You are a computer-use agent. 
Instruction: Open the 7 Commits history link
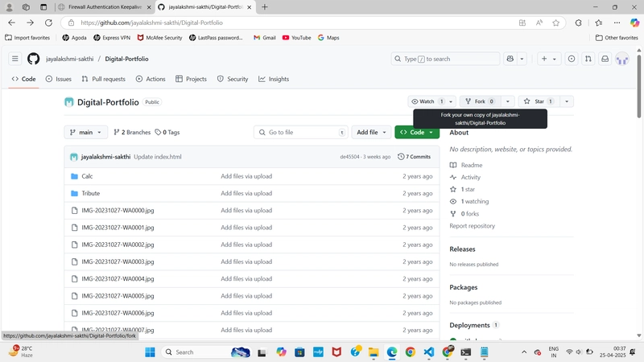pos(414,157)
